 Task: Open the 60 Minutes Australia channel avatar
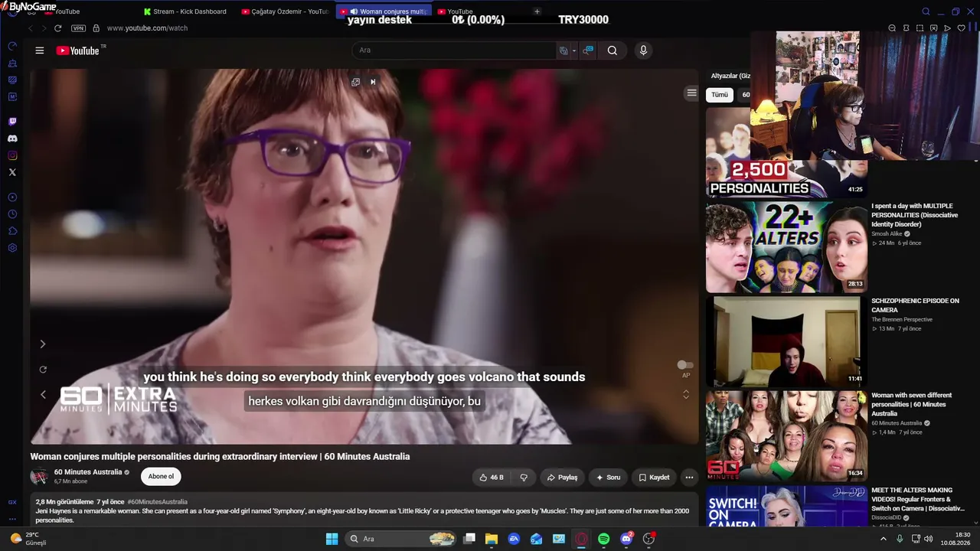pyautogui.click(x=39, y=477)
